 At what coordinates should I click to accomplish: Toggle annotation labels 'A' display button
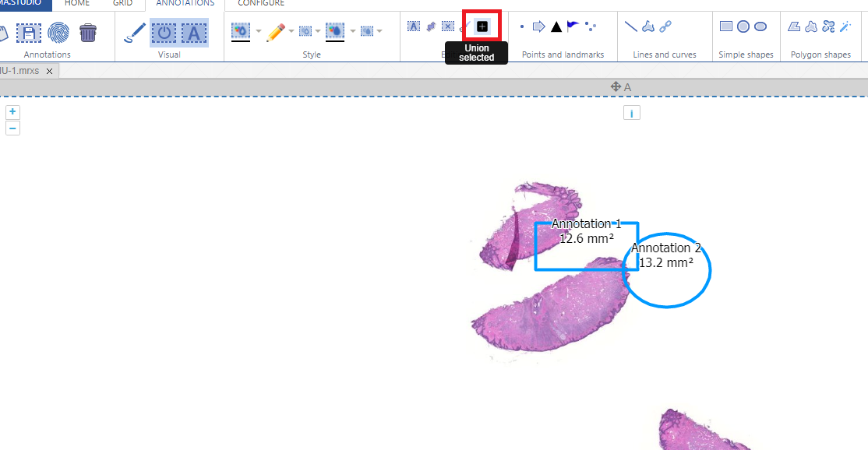pos(194,32)
